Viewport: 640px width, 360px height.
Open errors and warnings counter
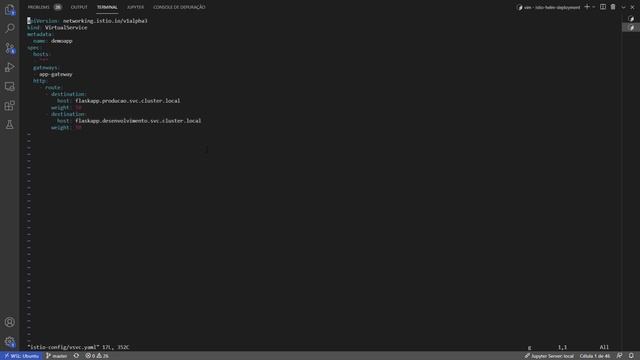[97, 356]
